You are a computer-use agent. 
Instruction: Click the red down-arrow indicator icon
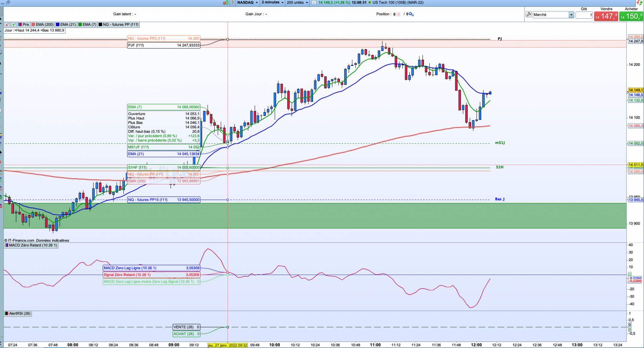pyautogui.click(x=7, y=25)
